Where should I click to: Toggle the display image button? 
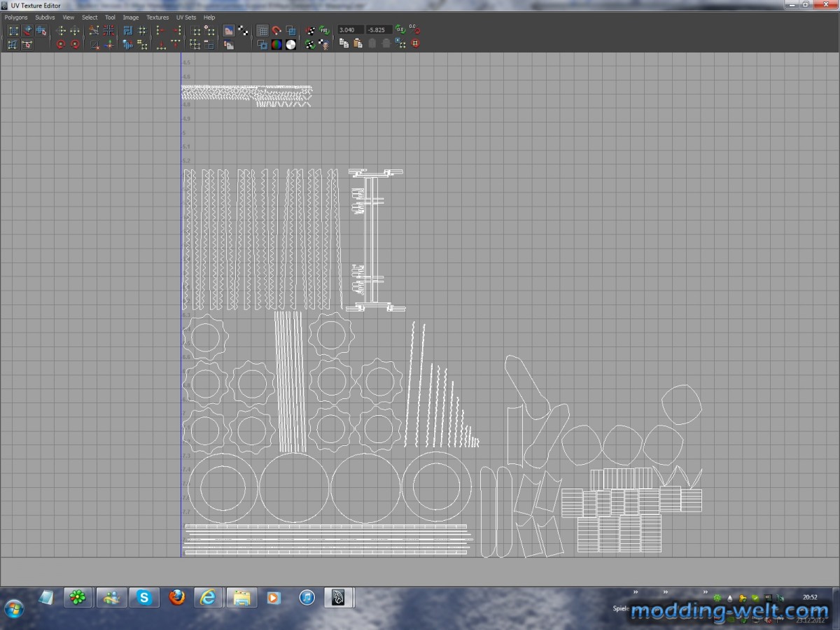pos(228,31)
